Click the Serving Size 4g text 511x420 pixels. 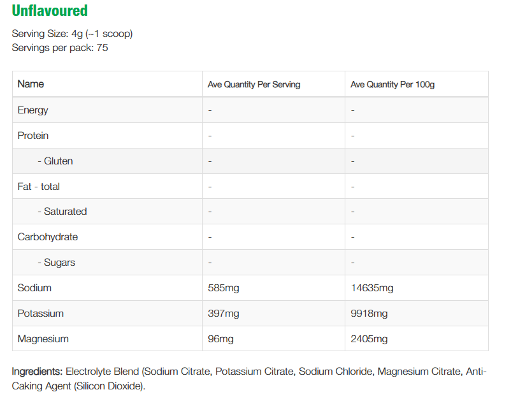tap(72, 34)
